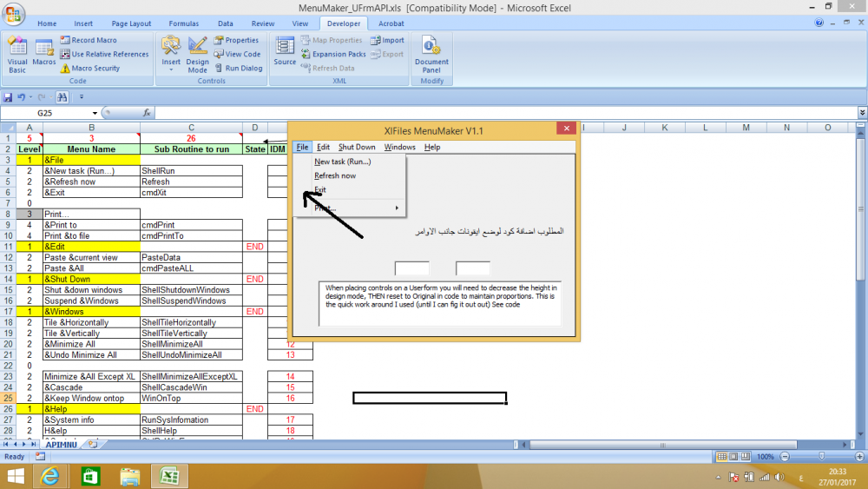Click the 100% zoom level
Image resolution: width=868 pixels, height=489 pixels.
[x=766, y=457]
